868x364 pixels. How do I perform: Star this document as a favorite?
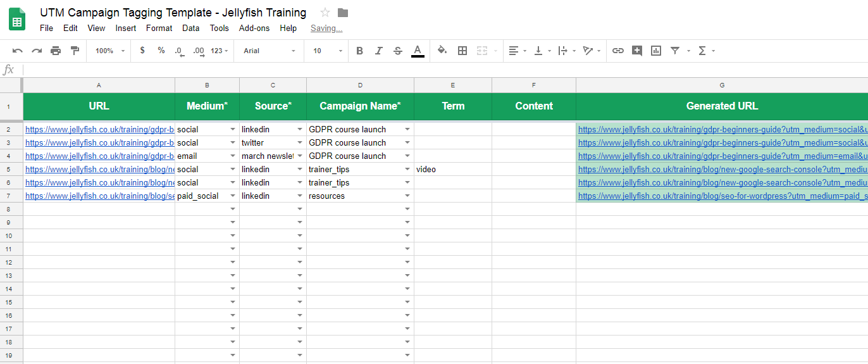325,13
